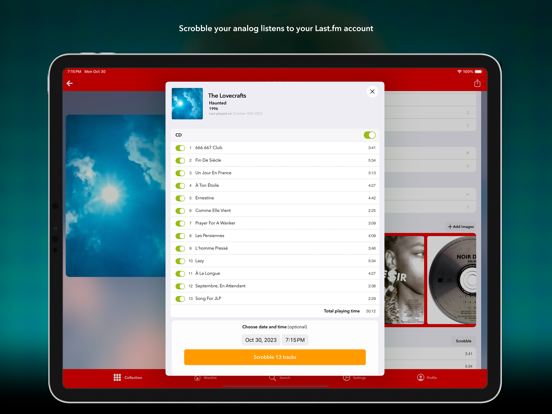Toggle the CD disc switch off

[x=370, y=135]
